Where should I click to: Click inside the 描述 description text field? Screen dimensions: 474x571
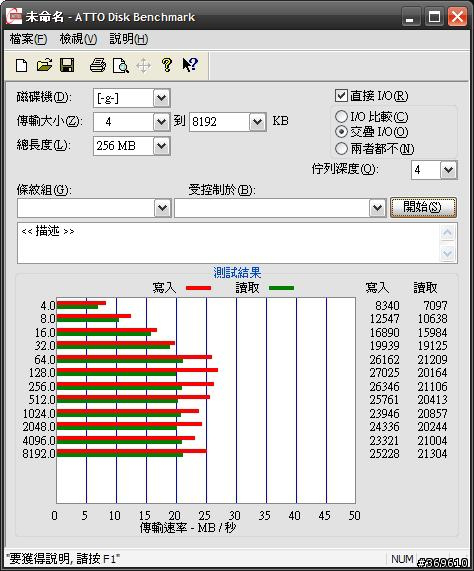229,243
